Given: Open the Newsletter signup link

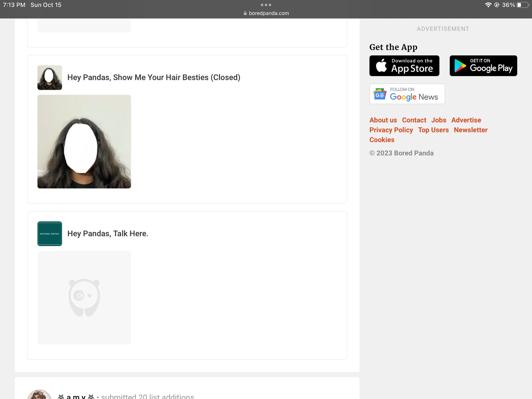Looking at the screenshot, I should (470, 130).
